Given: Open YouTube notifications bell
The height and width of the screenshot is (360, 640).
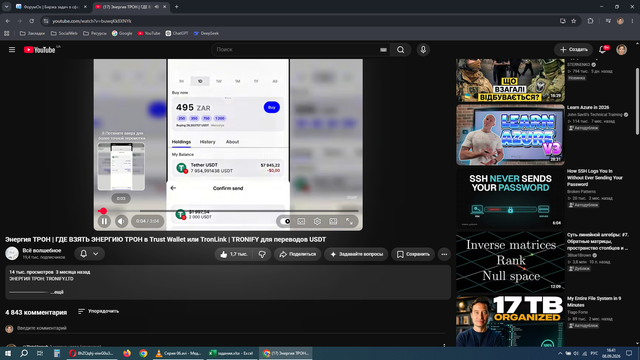Looking at the screenshot, I should coord(602,50).
